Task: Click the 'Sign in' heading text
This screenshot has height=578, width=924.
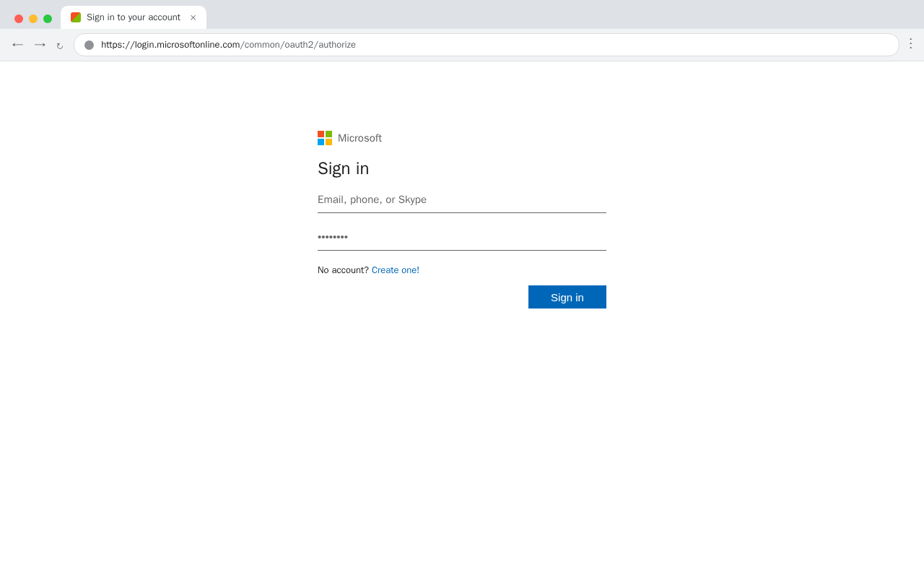Action: tap(344, 168)
